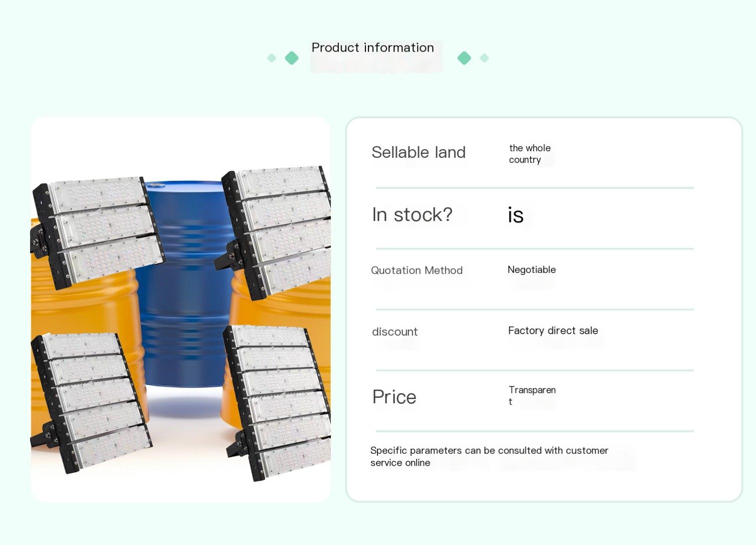Click the small pale diamond at far right
The image size is (756, 545).
484,58
